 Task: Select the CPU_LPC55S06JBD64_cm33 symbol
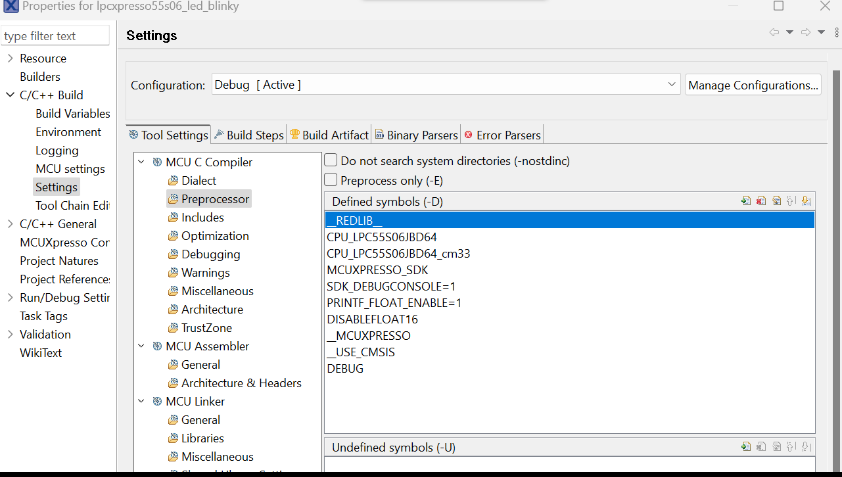(398, 254)
